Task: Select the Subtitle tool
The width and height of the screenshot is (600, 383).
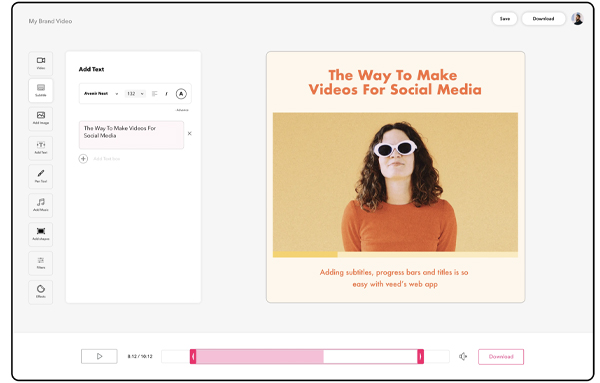Action: click(41, 90)
